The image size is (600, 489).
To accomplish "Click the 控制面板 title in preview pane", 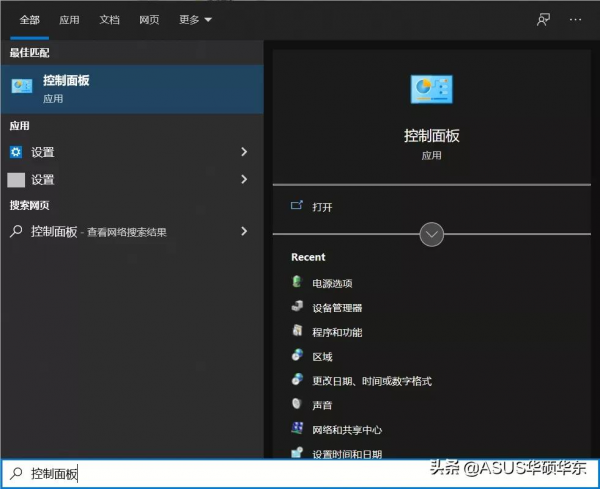I will [x=432, y=136].
